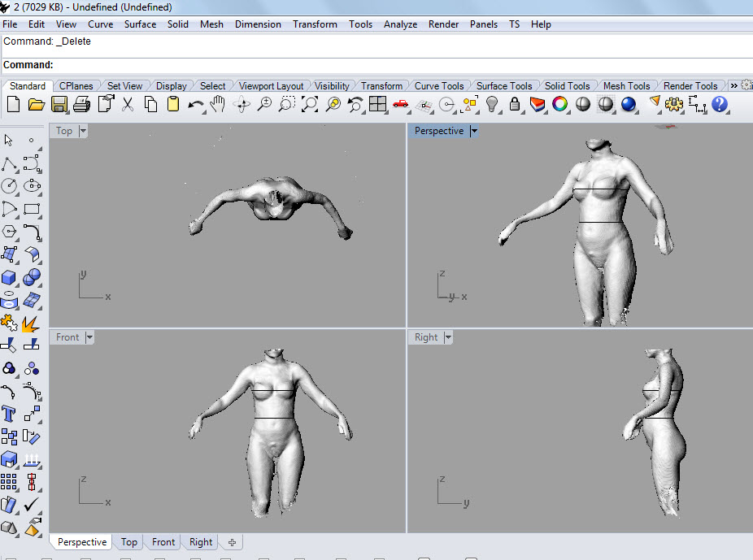Add a new viewport tab with plus button

232,542
